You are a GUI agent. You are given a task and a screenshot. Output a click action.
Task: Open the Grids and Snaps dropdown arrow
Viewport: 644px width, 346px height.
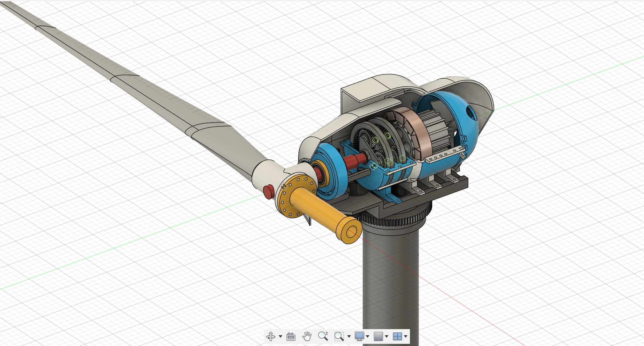[387, 336]
